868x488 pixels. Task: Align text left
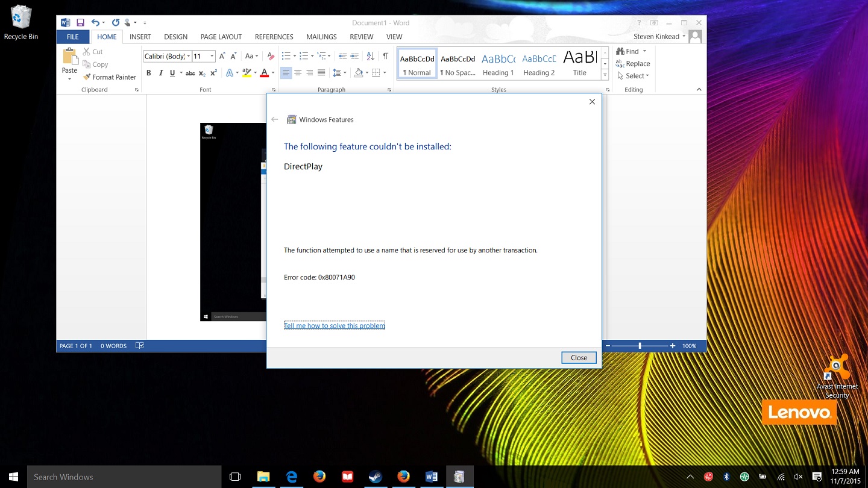pos(286,73)
